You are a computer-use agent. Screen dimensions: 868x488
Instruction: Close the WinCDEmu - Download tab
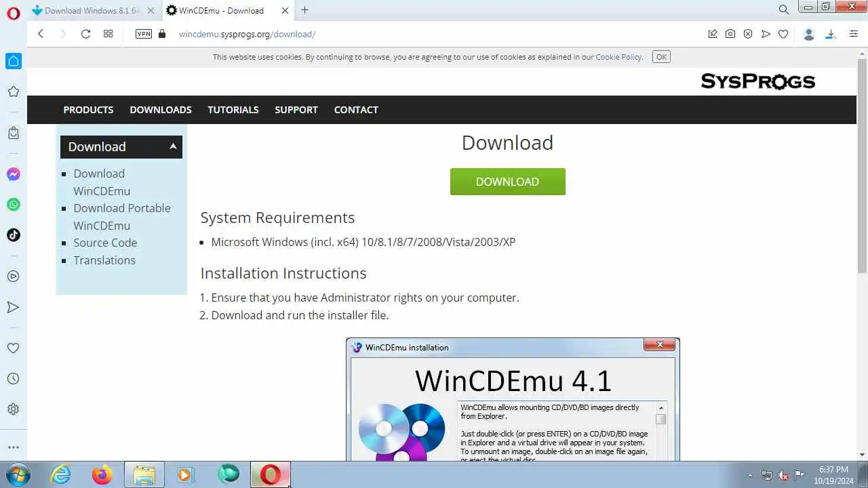tap(285, 10)
